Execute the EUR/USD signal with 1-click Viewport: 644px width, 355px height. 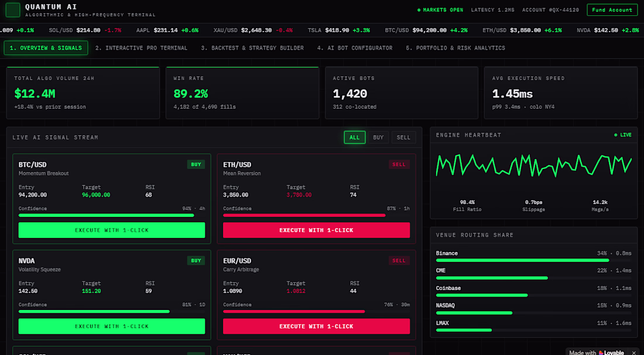[316, 326]
